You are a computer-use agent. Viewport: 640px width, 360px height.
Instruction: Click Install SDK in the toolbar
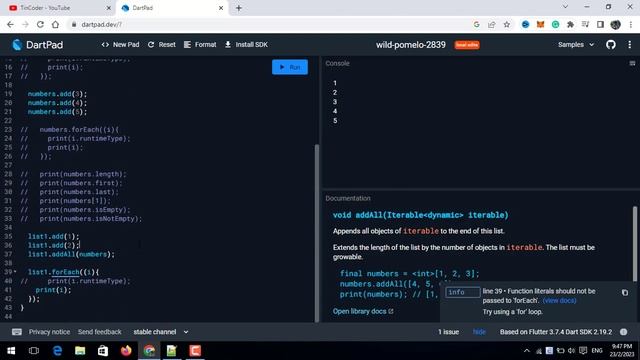[x=246, y=44]
